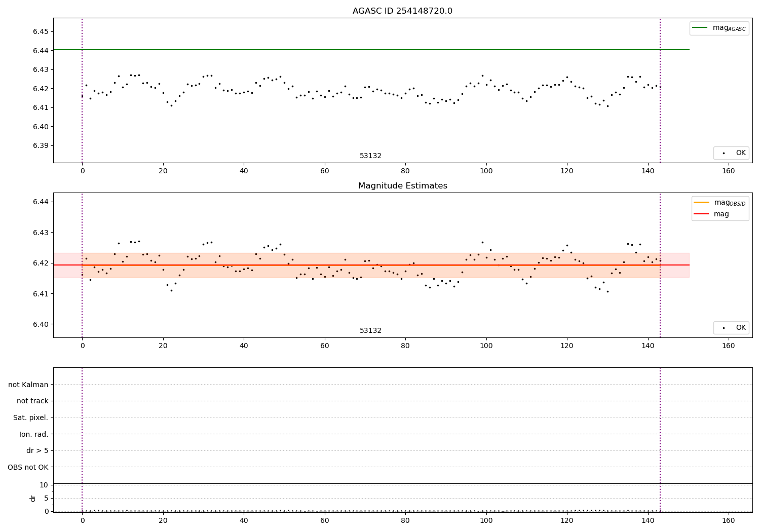
Task: Click the orange mag OBSID legend line sample
Action: click(x=702, y=203)
